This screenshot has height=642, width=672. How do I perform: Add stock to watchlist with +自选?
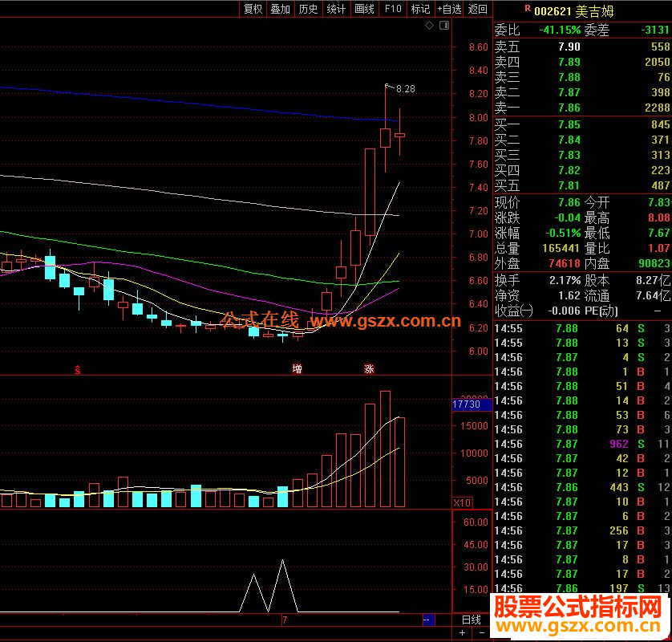pos(449,9)
